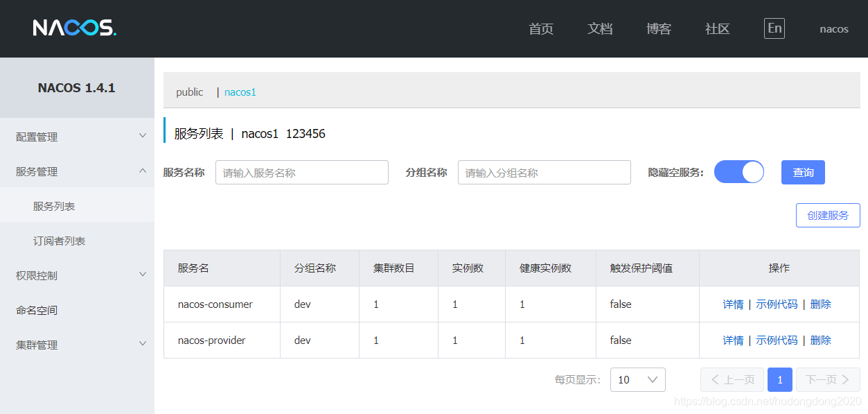Click the 创建服务 button
Screen dimensions: 868x414
(828, 215)
